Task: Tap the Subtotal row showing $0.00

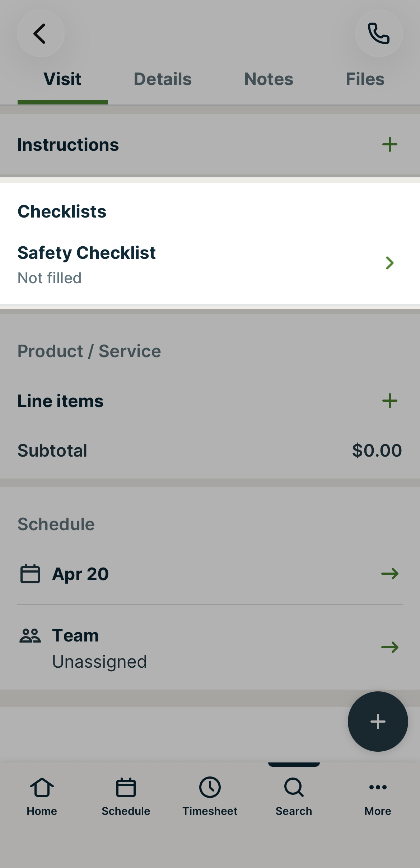Action: (210, 451)
